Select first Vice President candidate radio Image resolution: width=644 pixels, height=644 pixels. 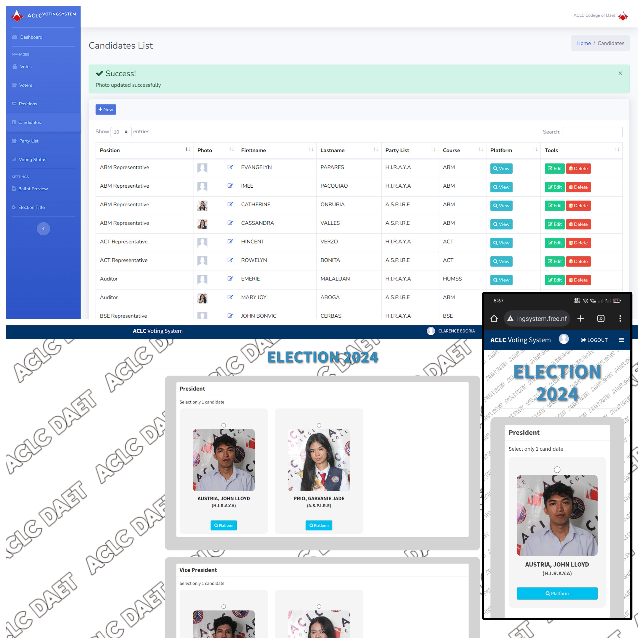point(224,607)
